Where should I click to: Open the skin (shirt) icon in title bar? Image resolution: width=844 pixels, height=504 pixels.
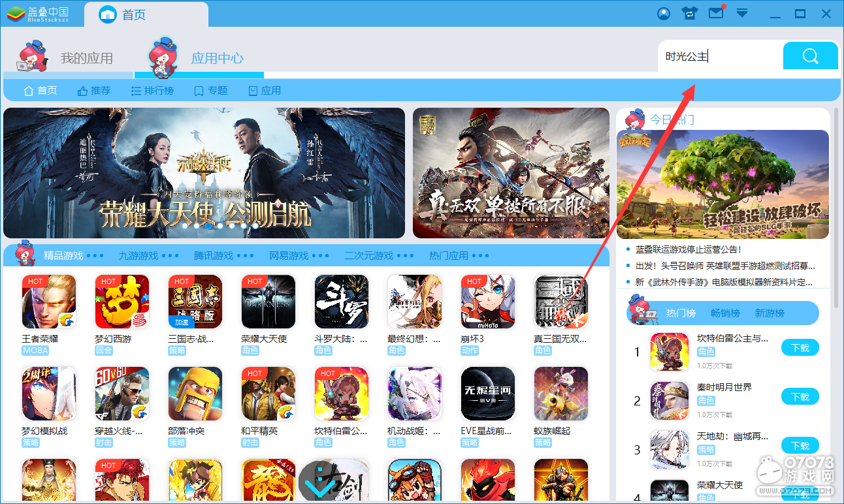pos(689,13)
